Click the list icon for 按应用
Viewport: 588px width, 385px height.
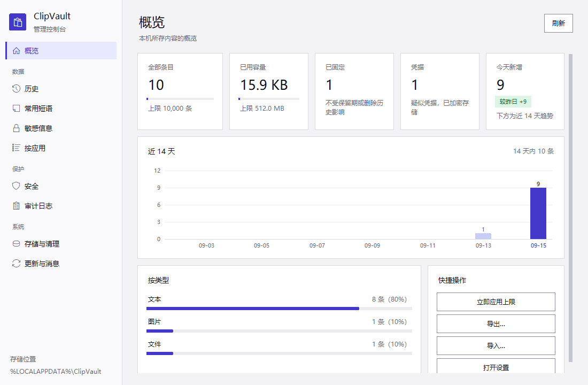point(16,148)
